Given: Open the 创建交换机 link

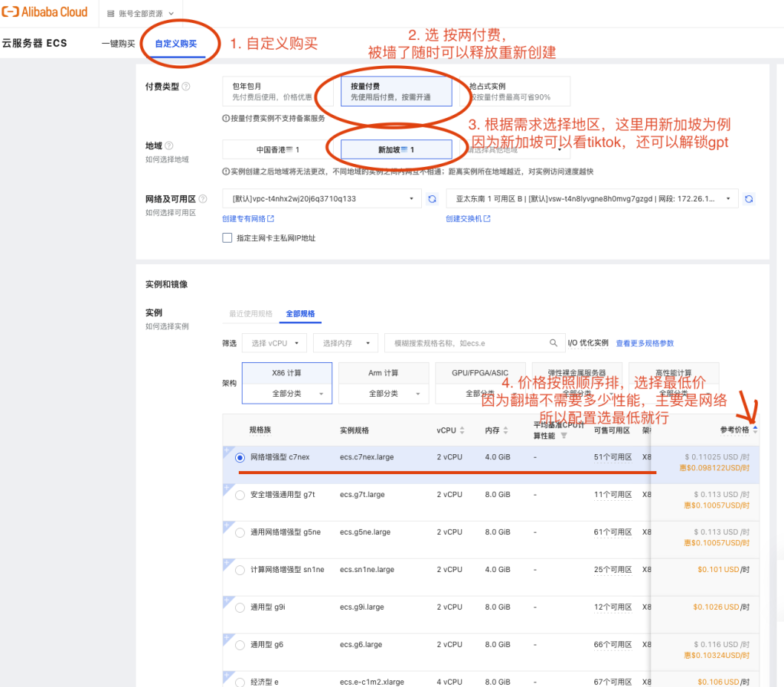Looking at the screenshot, I should click(x=468, y=218).
